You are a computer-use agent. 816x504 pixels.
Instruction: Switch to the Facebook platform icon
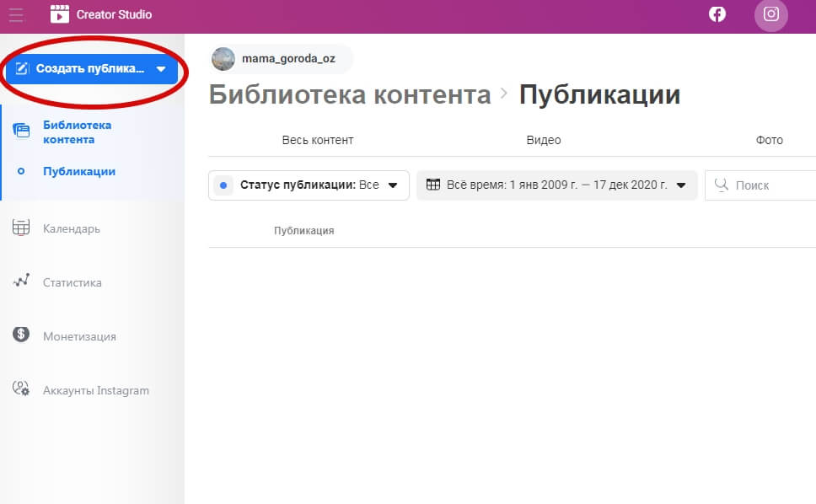tap(717, 14)
